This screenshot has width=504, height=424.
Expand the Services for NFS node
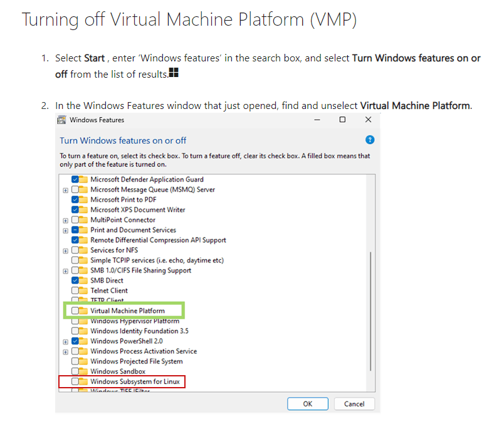(x=66, y=249)
